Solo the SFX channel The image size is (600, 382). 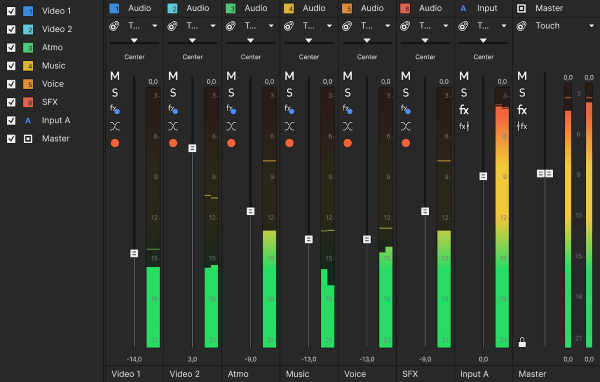[x=406, y=93]
